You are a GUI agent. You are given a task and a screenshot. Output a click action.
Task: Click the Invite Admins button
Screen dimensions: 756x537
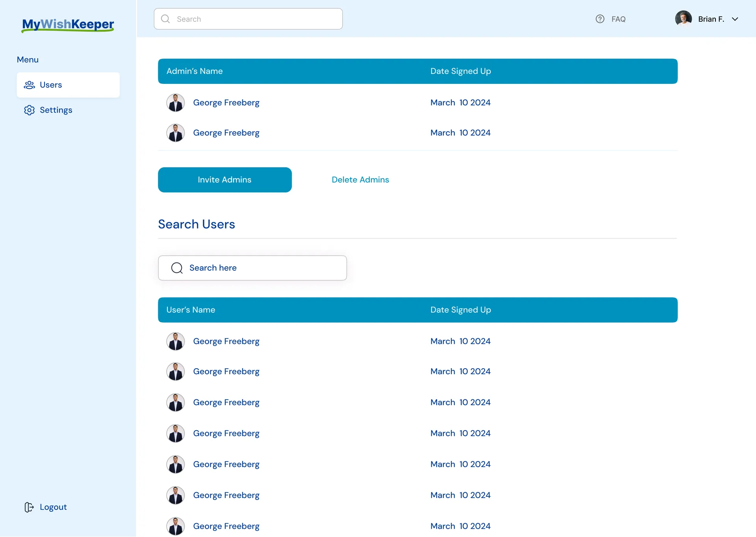point(225,180)
